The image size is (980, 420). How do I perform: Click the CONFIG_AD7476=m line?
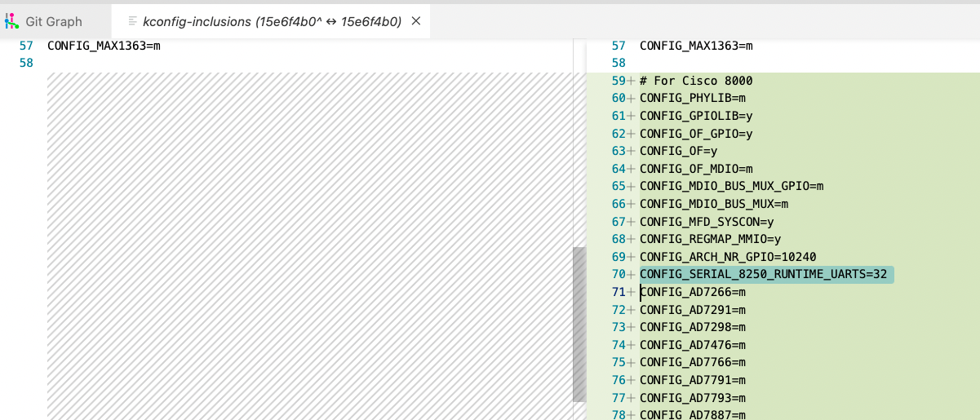click(x=693, y=345)
